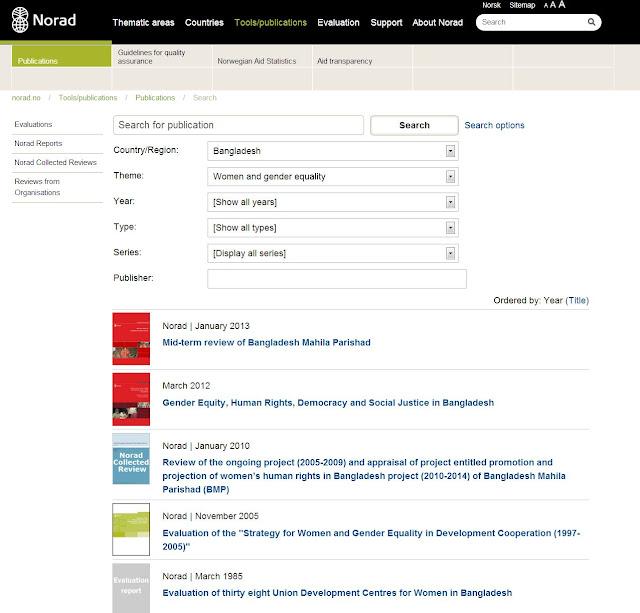Viewport: 640px width, 613px height.
Task: Click the Search button for publications
Action: [x=414, y=125]
